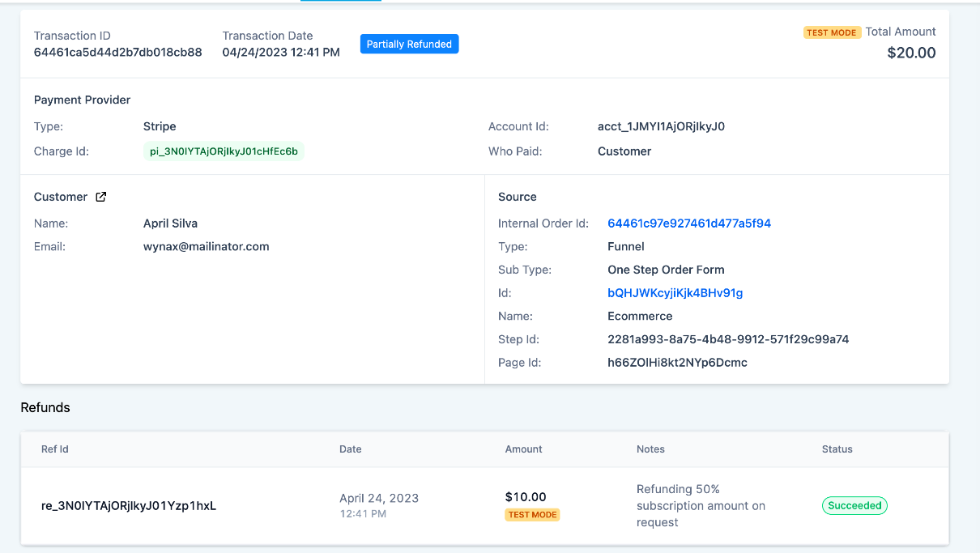Click the TEST MODE badge beside Total Amount
980x553 pixels.
(x=832, y=32)
